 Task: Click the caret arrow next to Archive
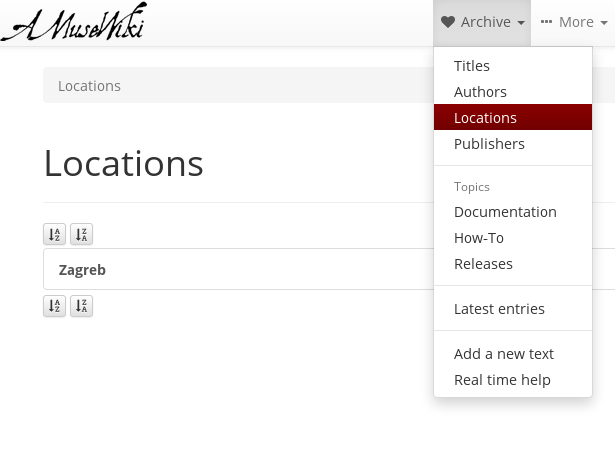[x=521, y=23]
